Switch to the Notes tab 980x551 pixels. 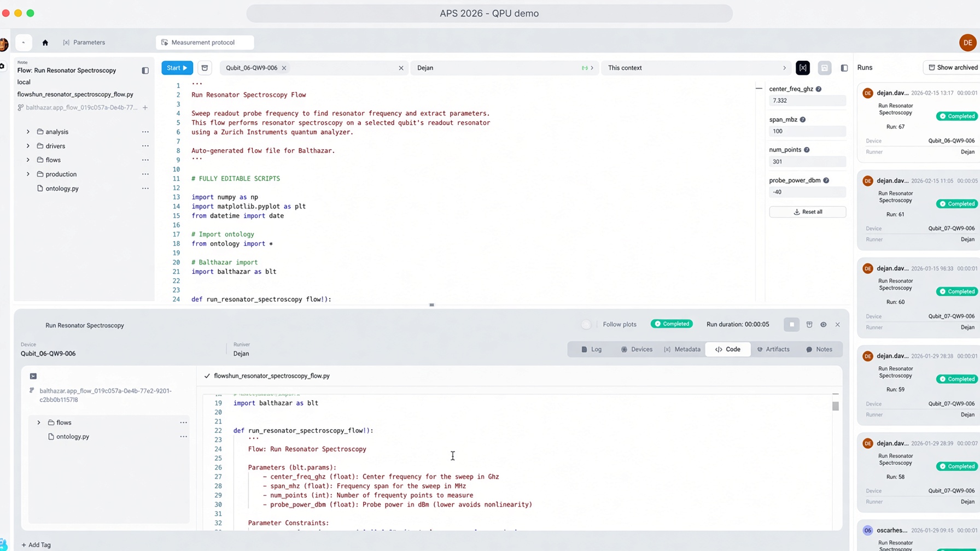819,349
